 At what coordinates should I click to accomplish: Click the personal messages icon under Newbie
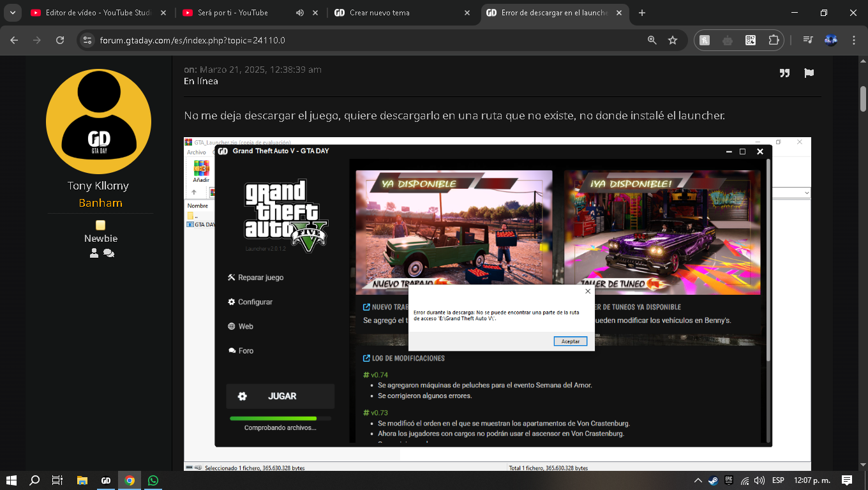point(108,253)
